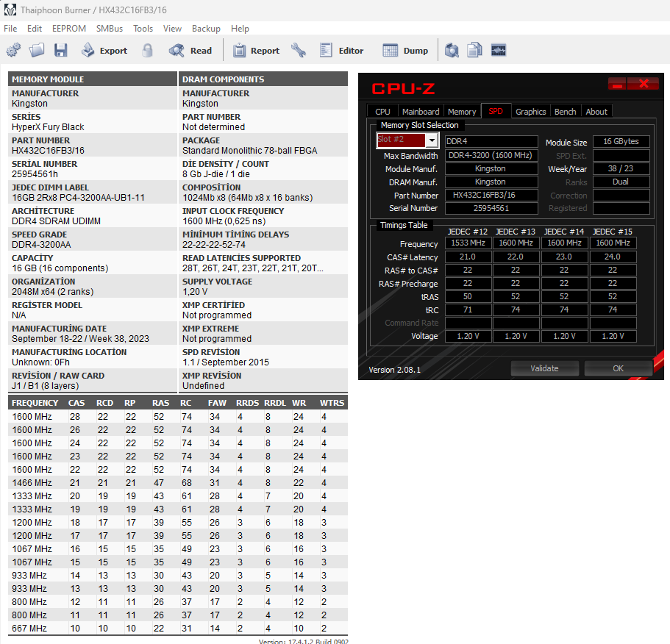Close the CPU-Z window
670x644 pixels.
click(644, 84)
